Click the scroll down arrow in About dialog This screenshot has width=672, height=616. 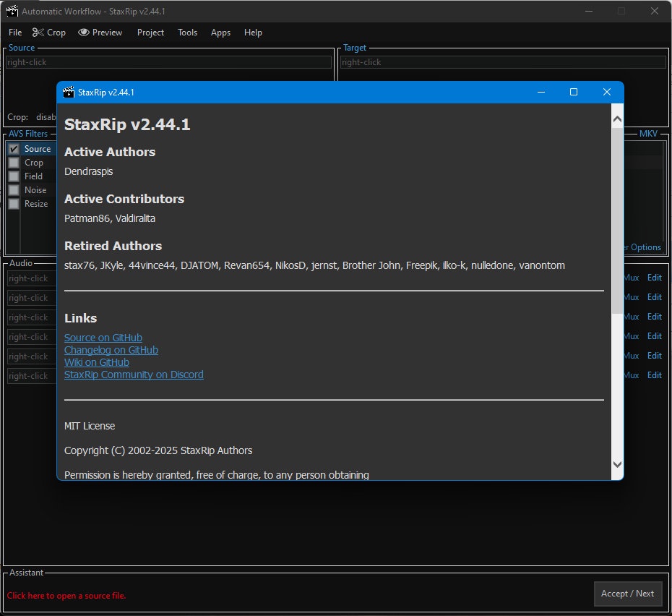coord(617,464)
